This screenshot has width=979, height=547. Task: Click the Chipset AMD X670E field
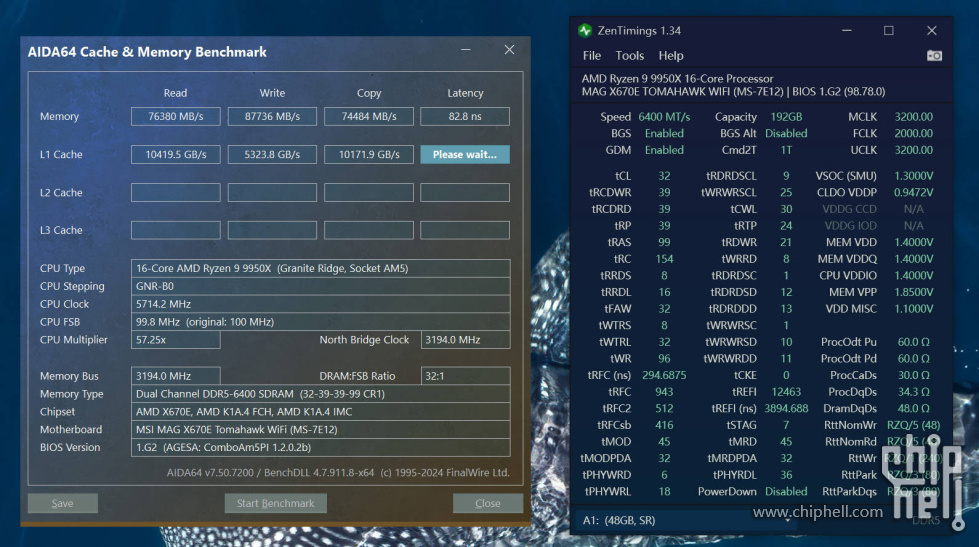coord(320,412)
